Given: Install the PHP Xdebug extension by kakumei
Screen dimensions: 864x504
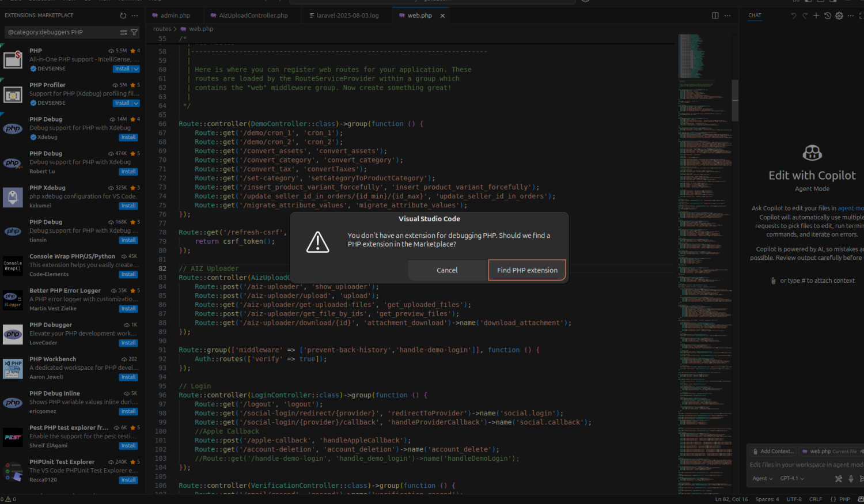Looking at the screenshot, I should 128,206.
